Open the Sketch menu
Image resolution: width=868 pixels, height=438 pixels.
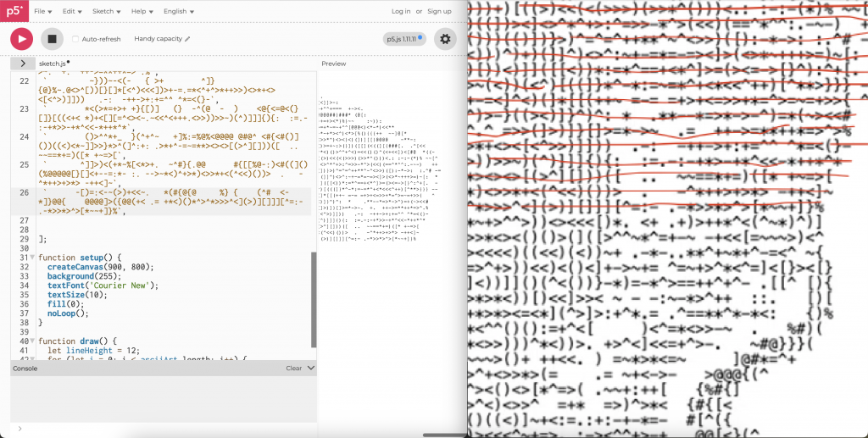click(106, 11)
